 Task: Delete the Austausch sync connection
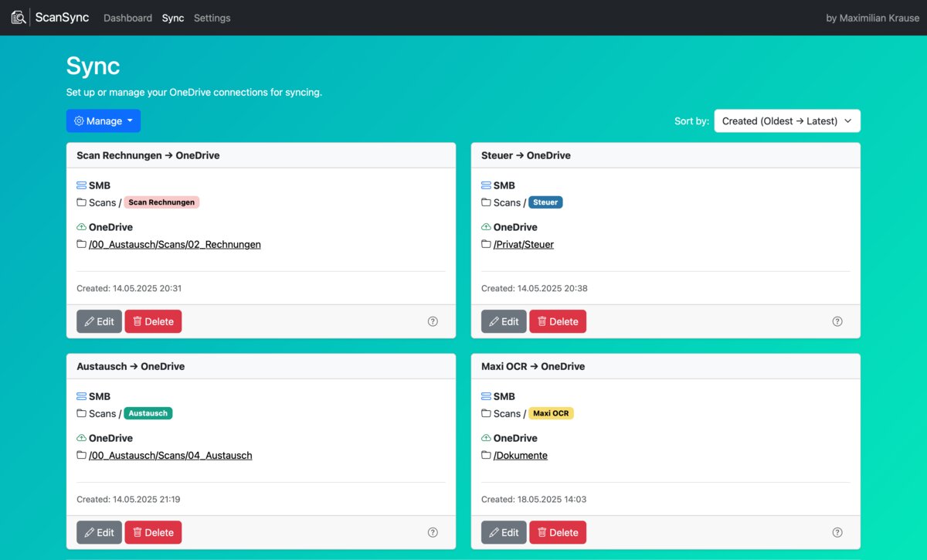[153, 532]
